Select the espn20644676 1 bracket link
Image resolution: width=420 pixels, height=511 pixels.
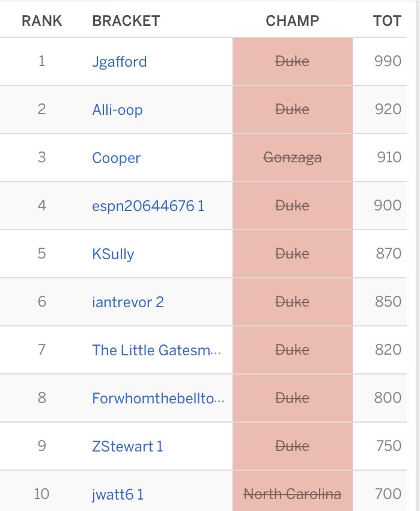[148, 206]
